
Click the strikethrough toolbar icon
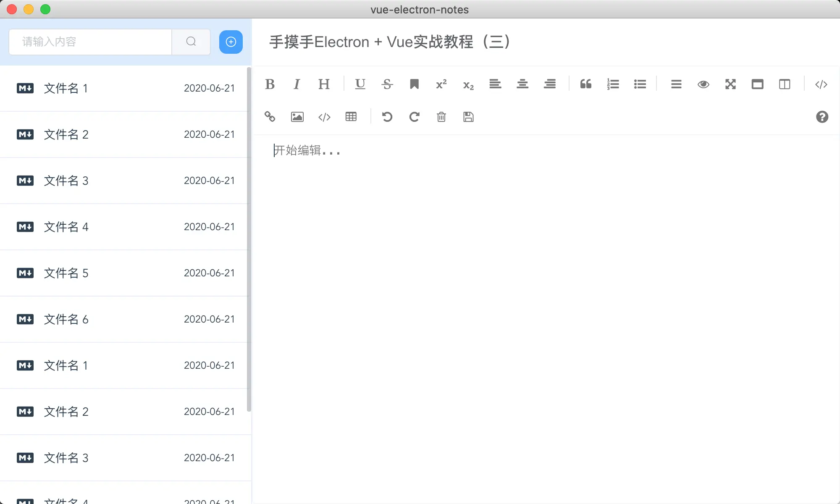click(387, 84)
